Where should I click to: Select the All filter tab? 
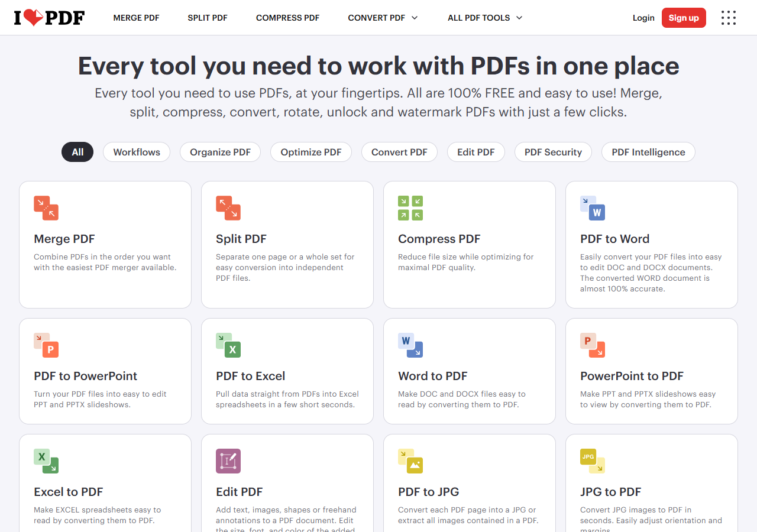[x=77, y=152]
